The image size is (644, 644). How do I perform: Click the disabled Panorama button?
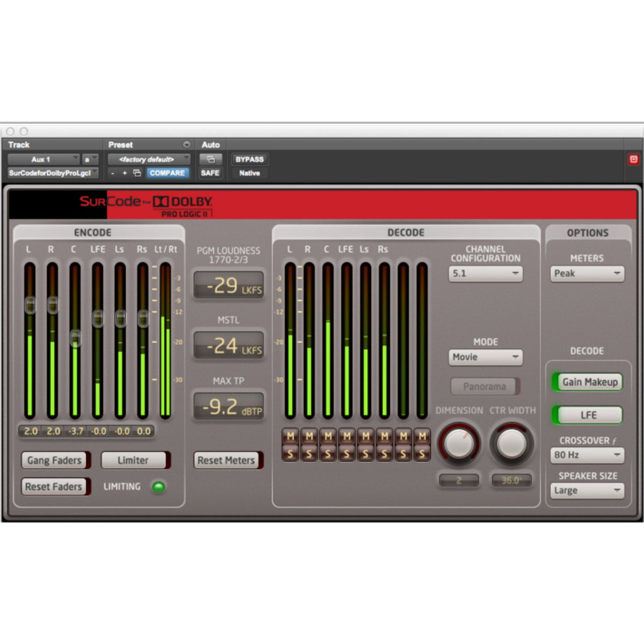(x=485, y=386)
